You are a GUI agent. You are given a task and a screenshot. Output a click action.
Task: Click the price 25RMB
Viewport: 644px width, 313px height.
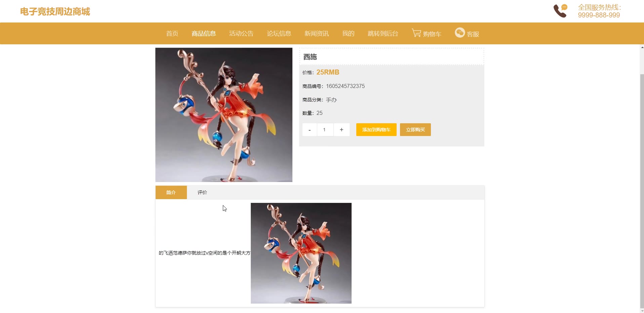coord(328,72)
